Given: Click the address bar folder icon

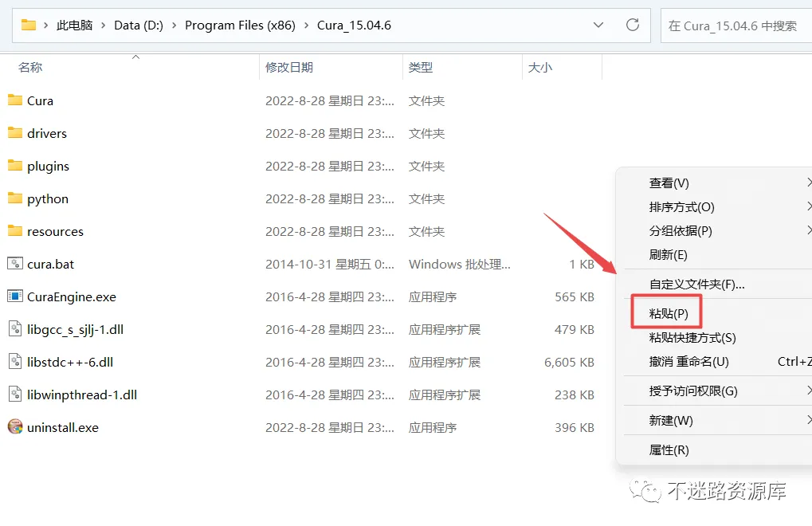Looking at the screenshot, I should pos(29,25).
